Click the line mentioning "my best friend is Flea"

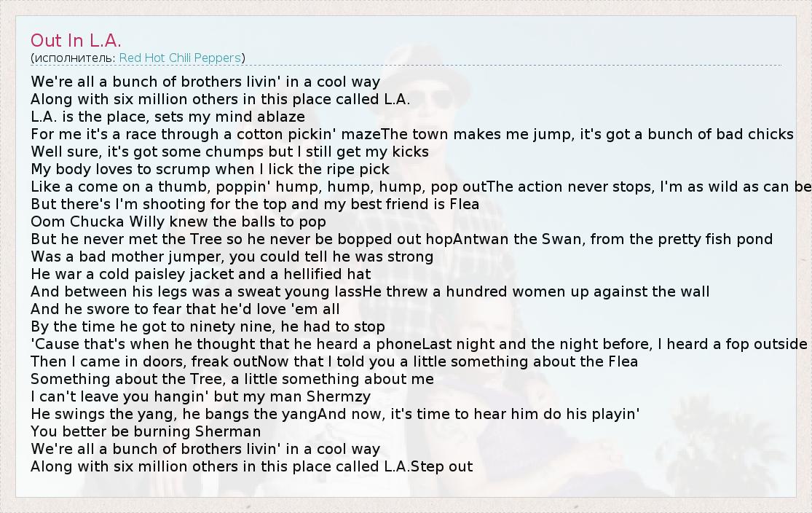[255, 204]
